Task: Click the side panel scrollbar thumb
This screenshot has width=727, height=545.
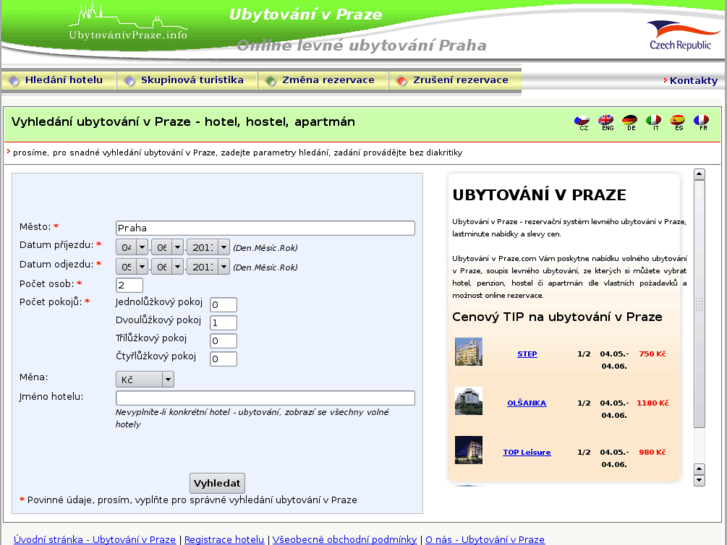Action: (x=699, y=304)
